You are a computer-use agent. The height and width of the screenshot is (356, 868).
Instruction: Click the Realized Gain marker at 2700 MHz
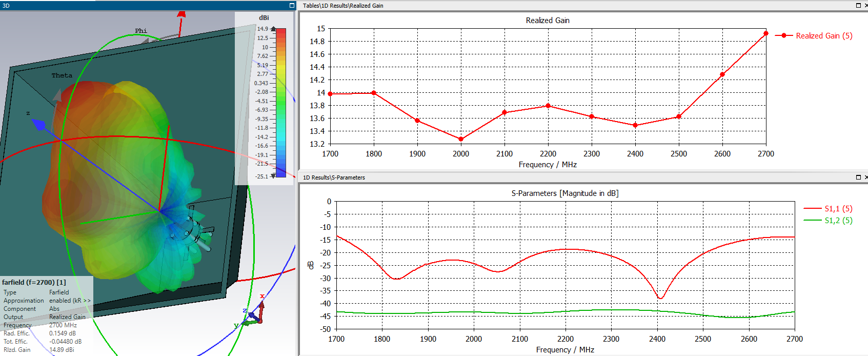pos(766,34)
